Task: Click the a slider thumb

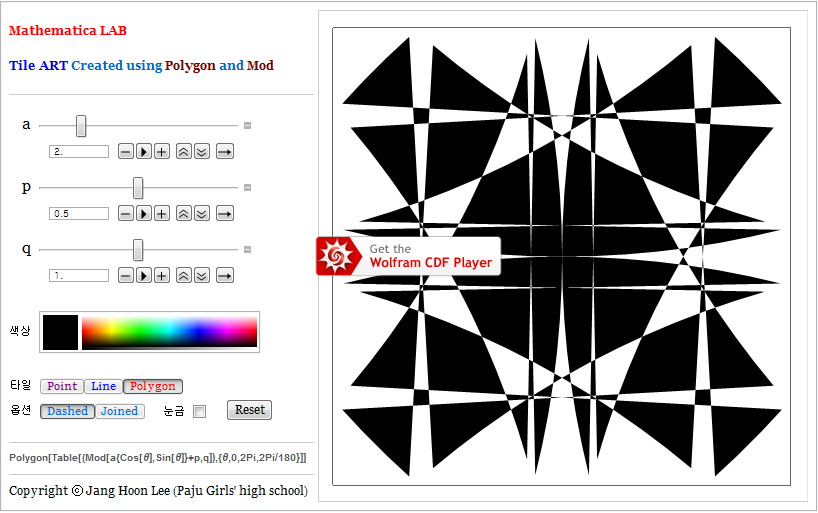Action: click(81, 126)
